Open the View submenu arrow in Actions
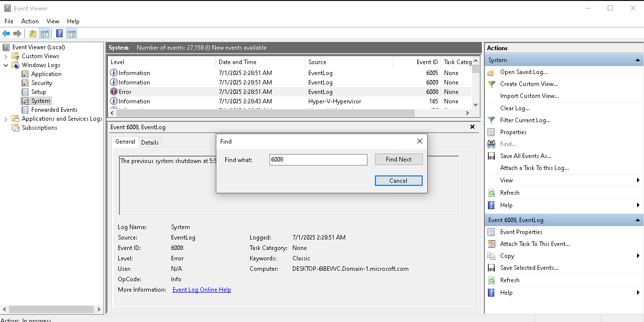 (x=638, y=180)
